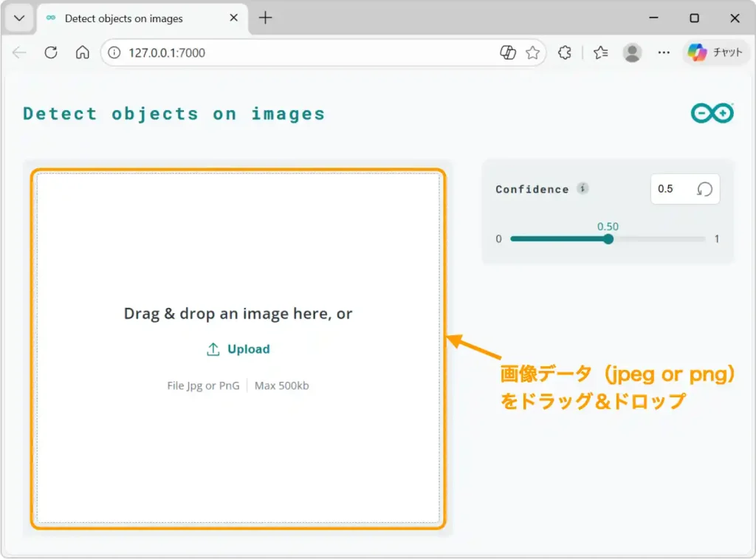Click the 0.5 confidence value field

click(667, 188)
